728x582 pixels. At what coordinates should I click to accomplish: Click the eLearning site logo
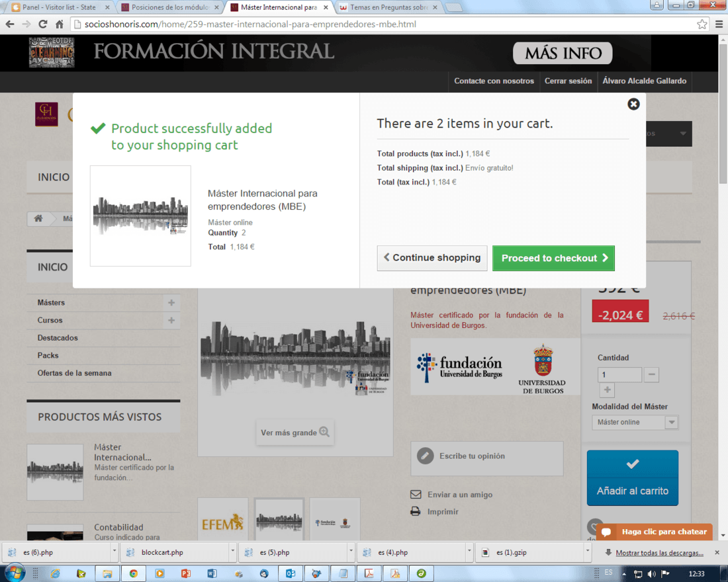(52, 52)
